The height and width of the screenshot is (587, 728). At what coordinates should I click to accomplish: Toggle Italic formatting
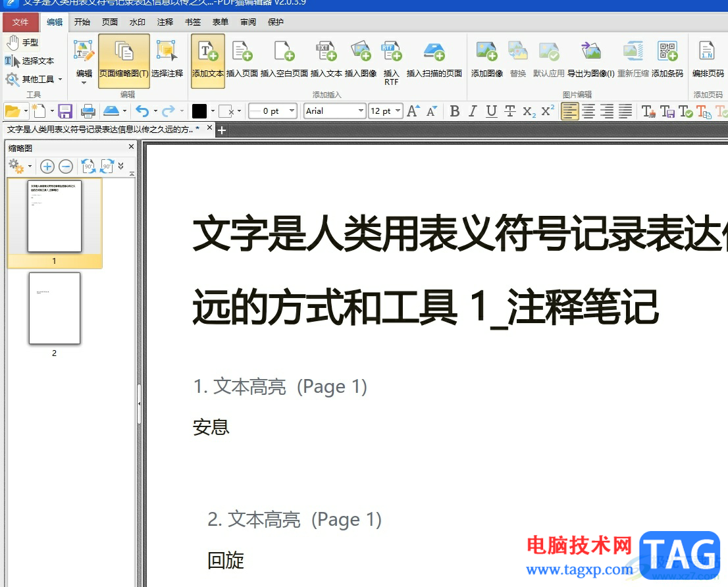(473, 111)
